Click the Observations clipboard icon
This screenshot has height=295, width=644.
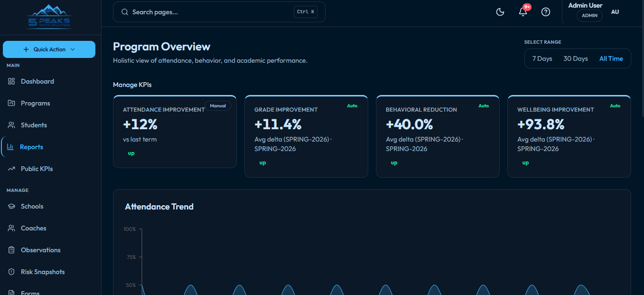[x=12, y=250]
